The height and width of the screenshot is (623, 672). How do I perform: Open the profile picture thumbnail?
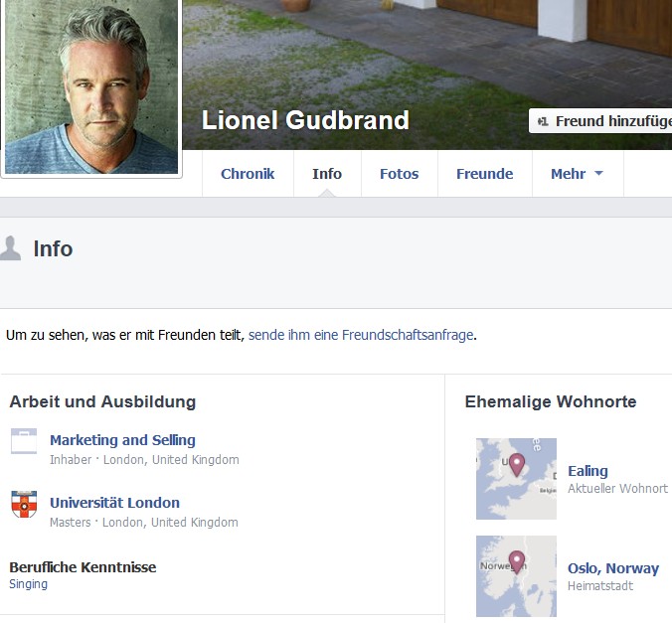coord(91,86)
